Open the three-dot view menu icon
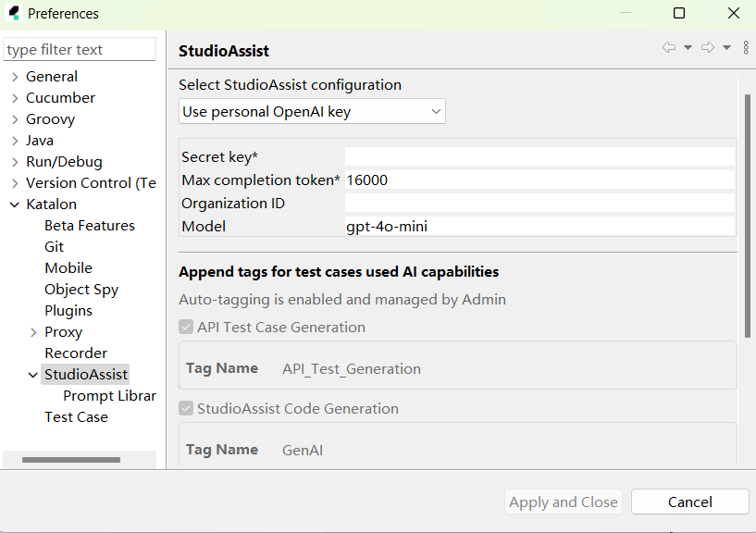Image resolution: width=756 pixels, height=533 pixels. tap(746, 48)
